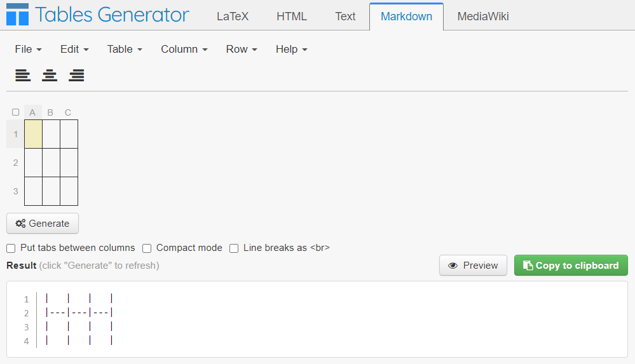Align text left icon
This screenshot has width=635, height=364.
(23, 76)
